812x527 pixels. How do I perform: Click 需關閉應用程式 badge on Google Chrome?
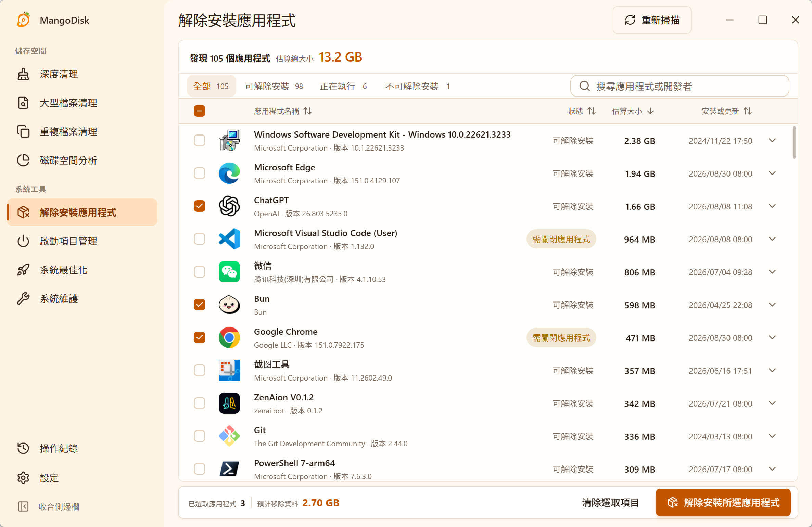point(561,337)
